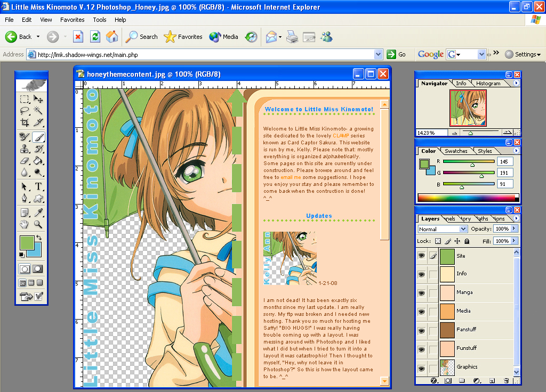Open the Back button history dropdown
This screenshot has width=546, height=392.
pos(38,37)
